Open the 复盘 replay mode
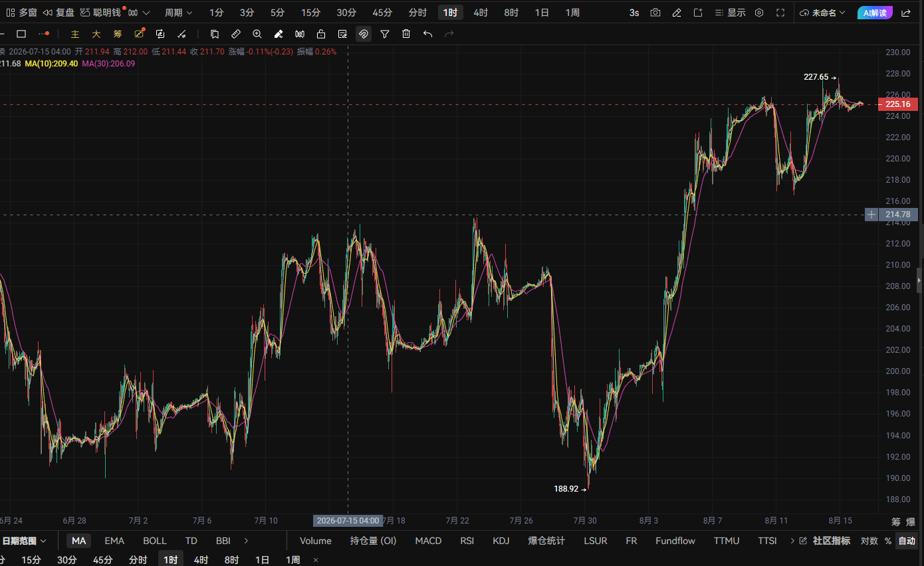Image resolution: width=924 pixels, height=566 pixels. [x=58, y=13]
